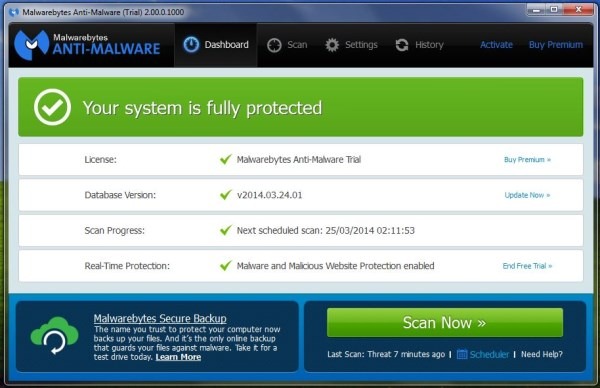
Task: Click the Activate link
Action: tap(496, 45)
